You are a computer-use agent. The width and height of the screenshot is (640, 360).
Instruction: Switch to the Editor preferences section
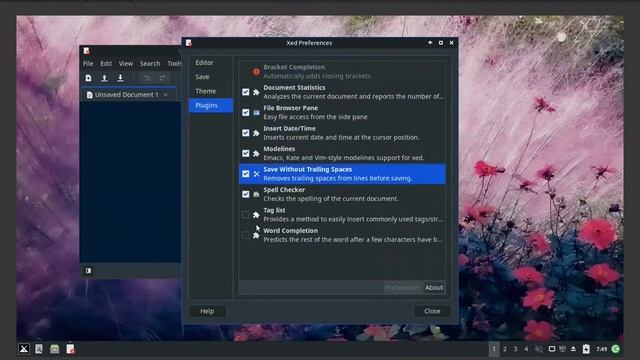click(x=211, y=63)
